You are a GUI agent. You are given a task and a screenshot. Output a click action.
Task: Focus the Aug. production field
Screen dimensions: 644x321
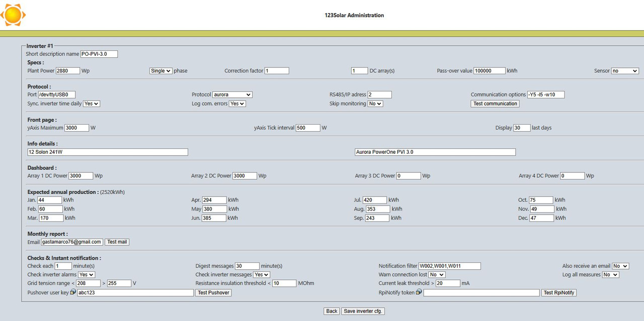[x=378, y=209]
